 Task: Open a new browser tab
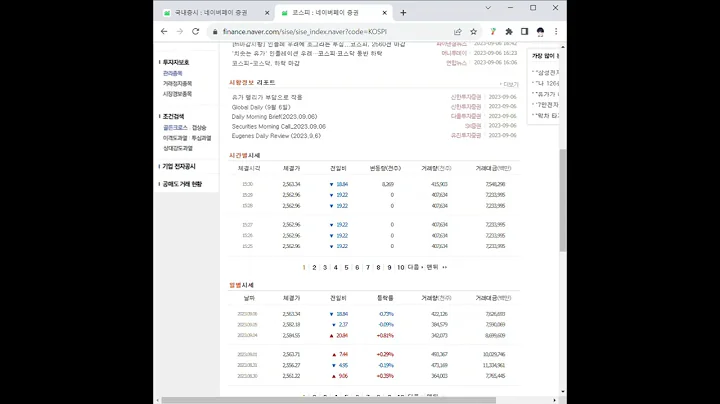(403, 13)
